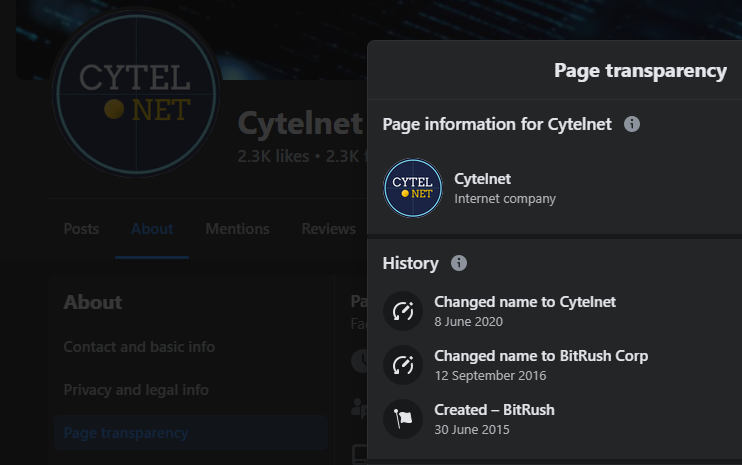Go to the Reviews tab
The image size is (742, 465).
click(x=328, y=229)
